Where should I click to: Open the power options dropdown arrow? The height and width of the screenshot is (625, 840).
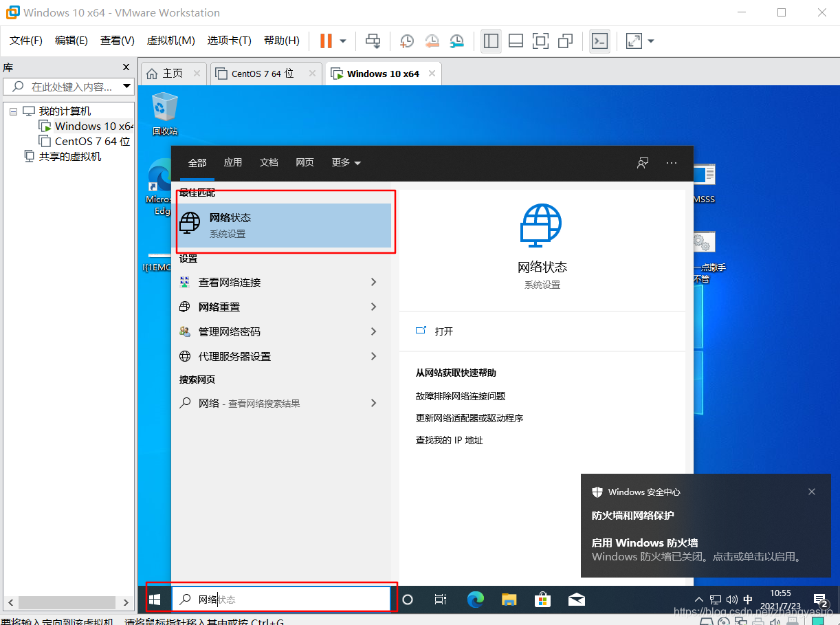point(342,41)
